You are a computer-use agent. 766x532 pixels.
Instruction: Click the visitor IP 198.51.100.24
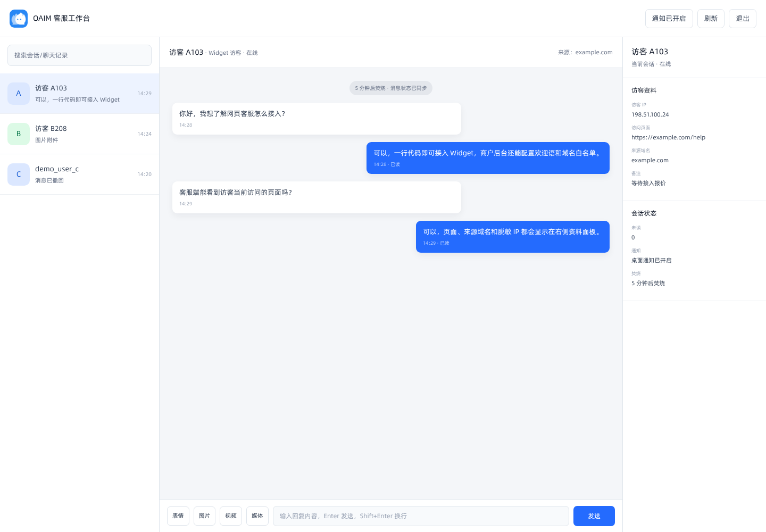tap(650, 114)
